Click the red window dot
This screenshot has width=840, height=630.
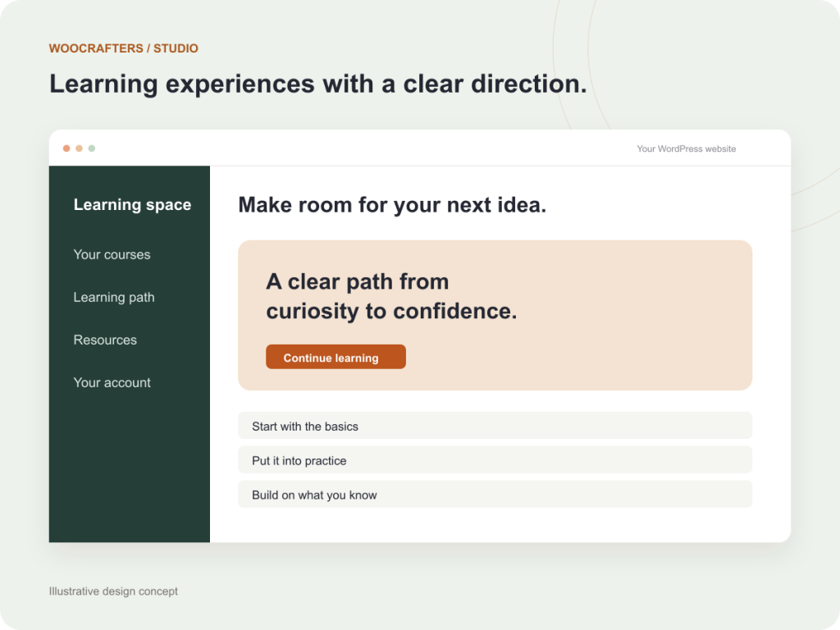click(x=66, y=148)
